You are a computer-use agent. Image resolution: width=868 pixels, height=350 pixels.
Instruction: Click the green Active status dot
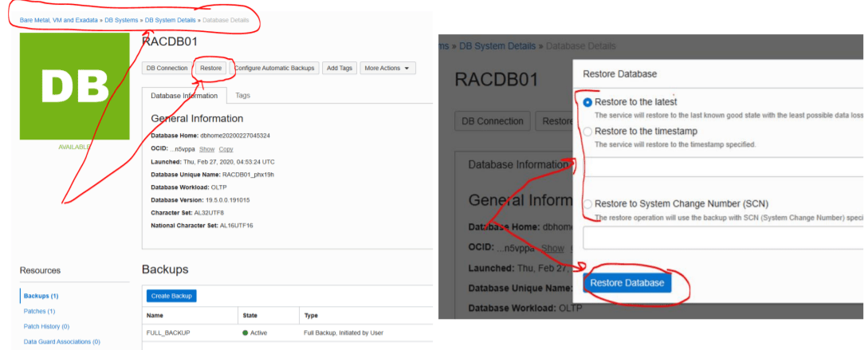coord(245,332)
